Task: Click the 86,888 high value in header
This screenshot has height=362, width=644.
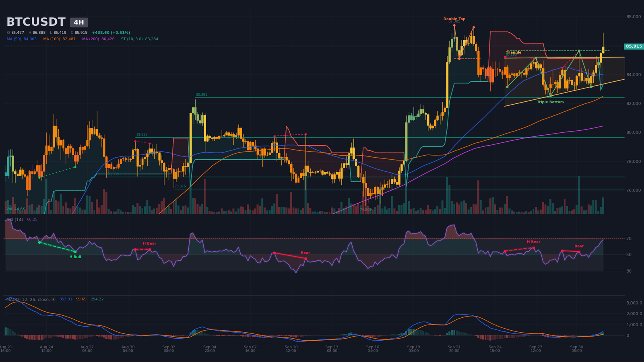Action: point(39,33)
